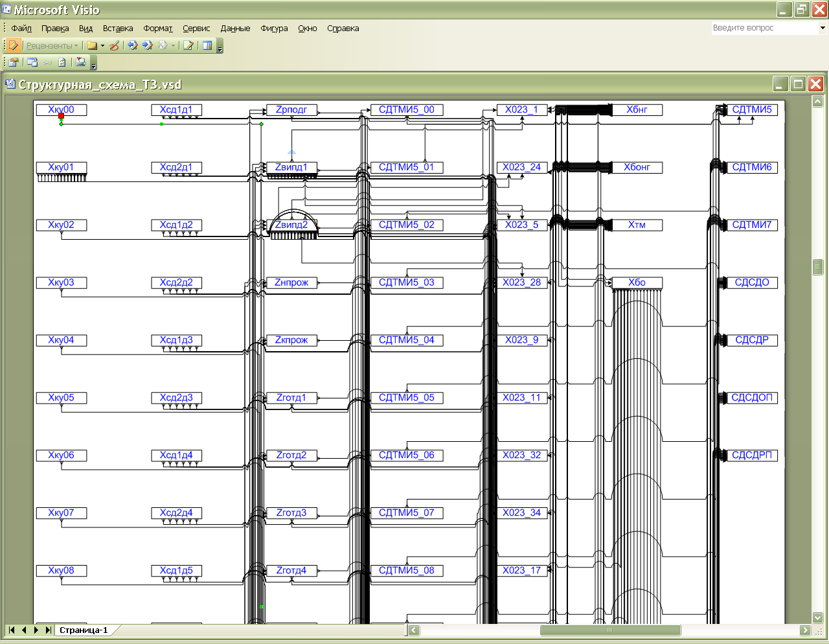The height and width of the screenshot is (644, 829).
Task: Click the Insert Comment note icon
Action: point(92,45)
